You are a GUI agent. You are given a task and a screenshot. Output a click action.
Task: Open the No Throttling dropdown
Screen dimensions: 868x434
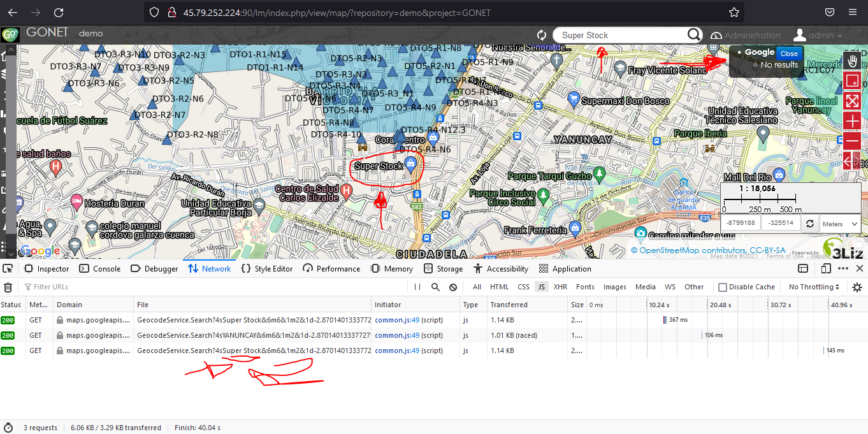(813, 287)
